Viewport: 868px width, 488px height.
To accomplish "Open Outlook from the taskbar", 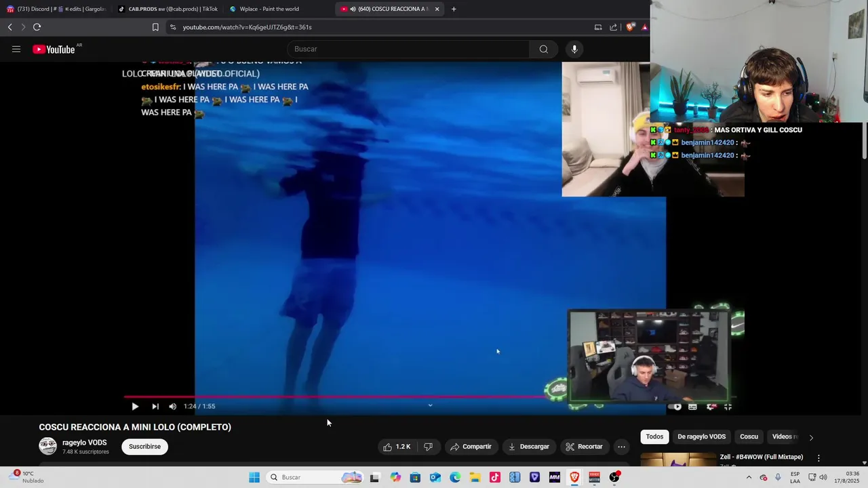I will (435, 477).
